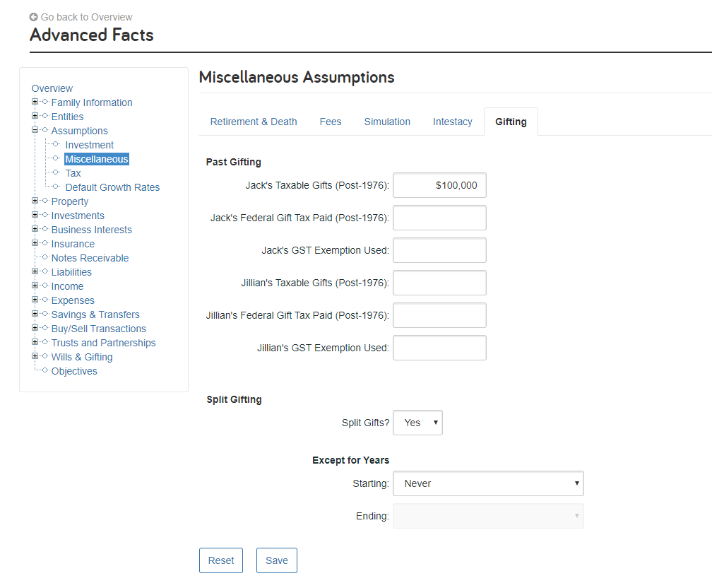Click the Save button
Screen dimensions: 712x588
[277, 560]
